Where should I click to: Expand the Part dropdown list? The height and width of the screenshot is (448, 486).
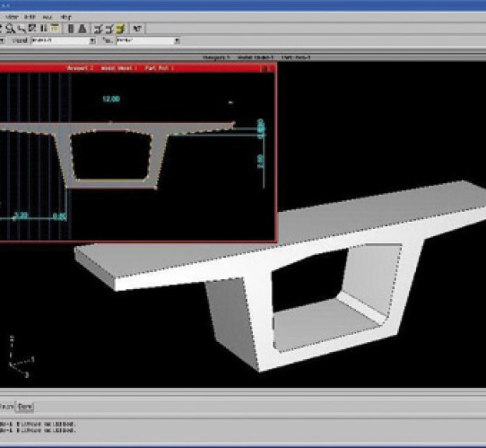[x=177, y=41]
